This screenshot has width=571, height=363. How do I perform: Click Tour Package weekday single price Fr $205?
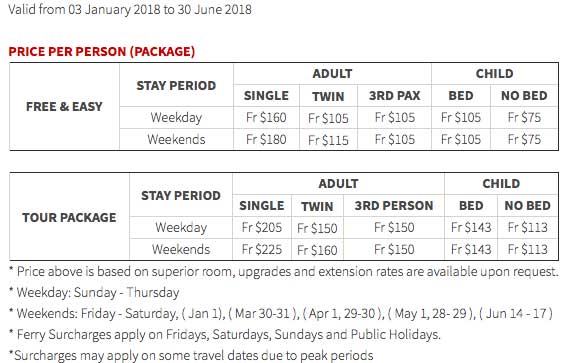262,228
